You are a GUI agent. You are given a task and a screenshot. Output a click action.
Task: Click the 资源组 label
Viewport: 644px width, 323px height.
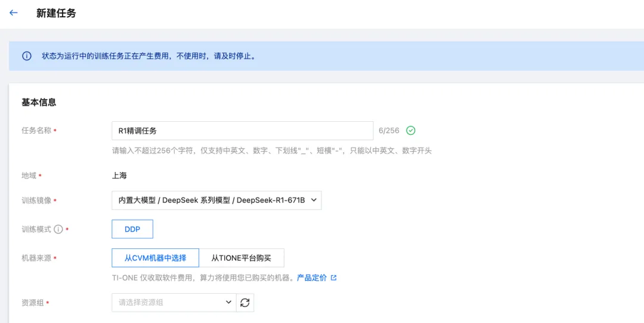pos(32,303)
